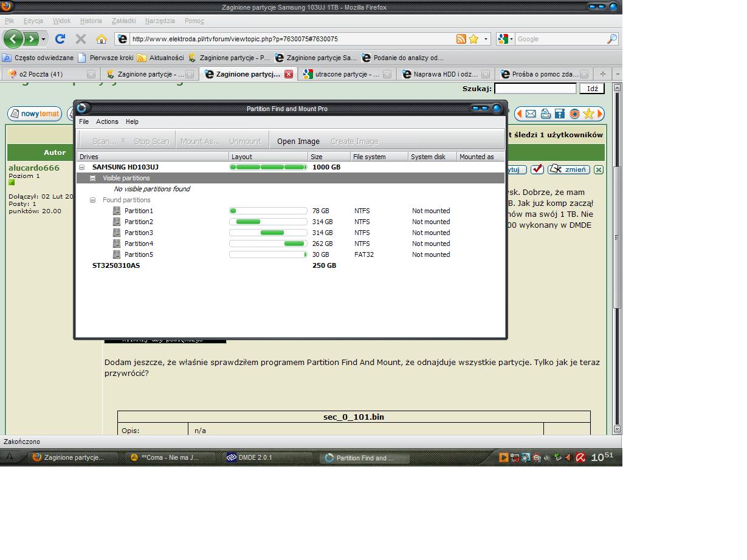Open the Często odwiedzane bookmark folder

coord(38,58)
